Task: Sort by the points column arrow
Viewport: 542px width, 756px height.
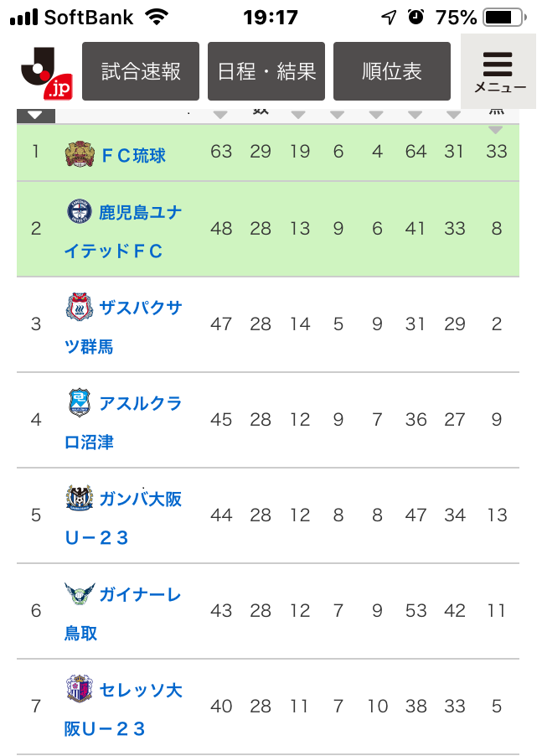Action: coord(220,115)
